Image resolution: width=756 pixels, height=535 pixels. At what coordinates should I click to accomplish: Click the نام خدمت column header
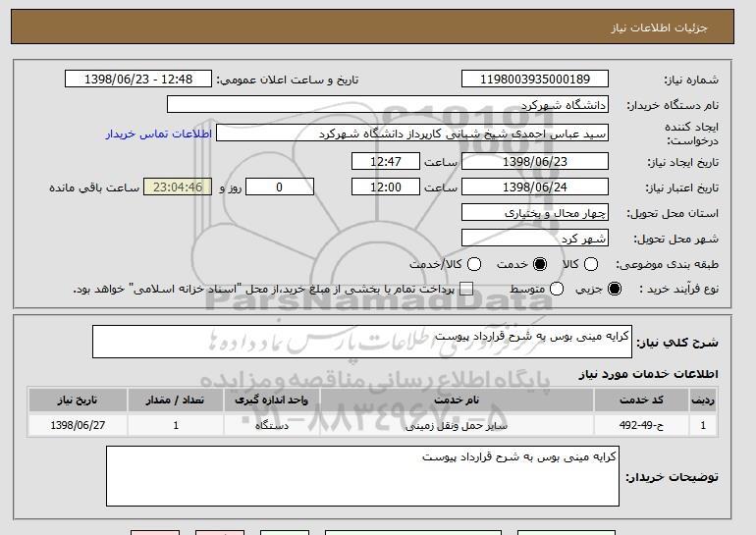[x=457, y=401]
